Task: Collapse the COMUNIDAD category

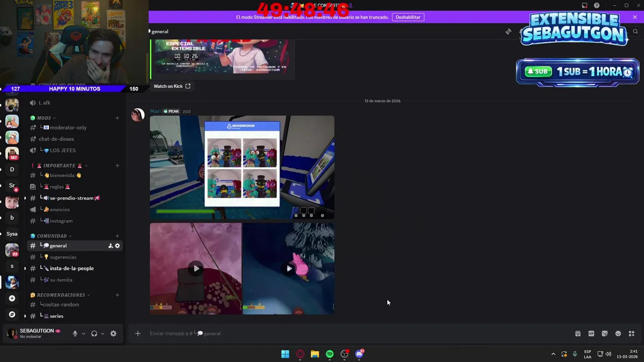Action: [51, 236]
